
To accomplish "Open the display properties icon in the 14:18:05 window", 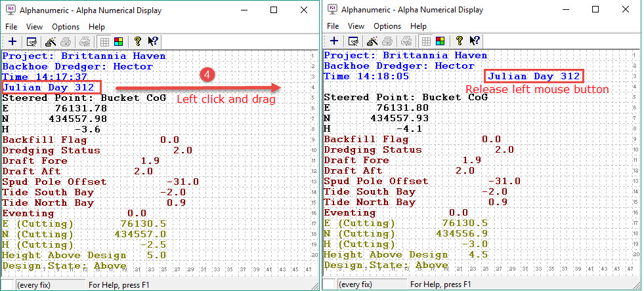I will coord(353,41).
